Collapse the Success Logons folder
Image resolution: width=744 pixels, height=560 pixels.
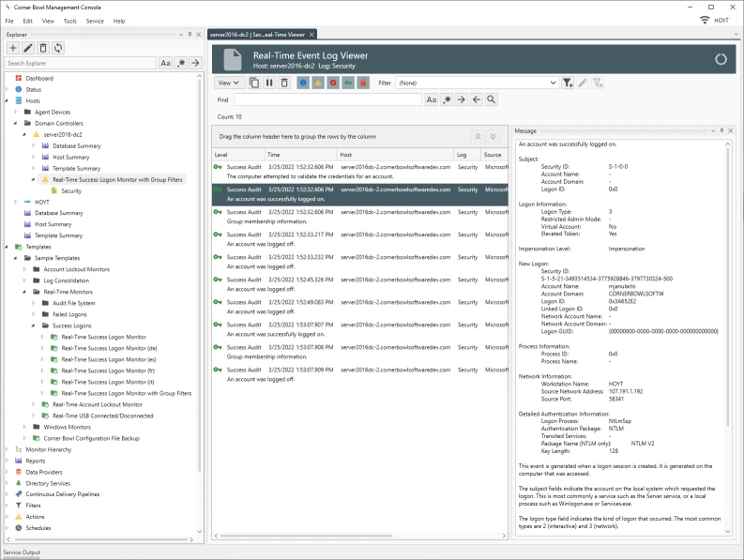click(33, 325)
